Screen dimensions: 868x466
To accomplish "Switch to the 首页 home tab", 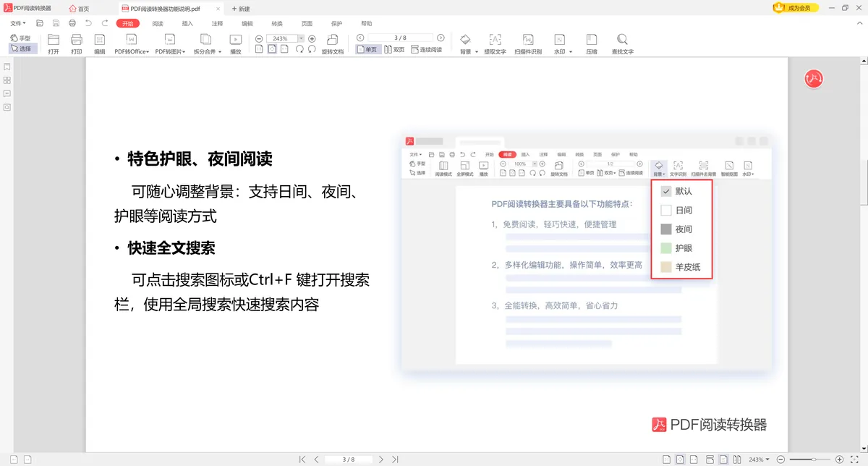I will pos(80,8).
